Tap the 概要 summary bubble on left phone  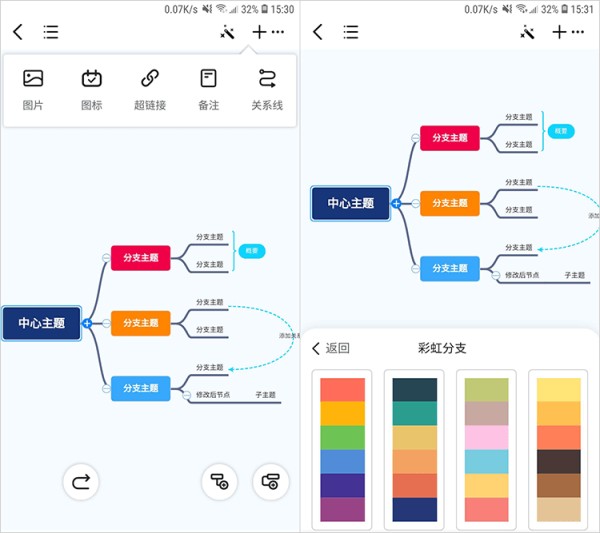[x=252, y=251]
